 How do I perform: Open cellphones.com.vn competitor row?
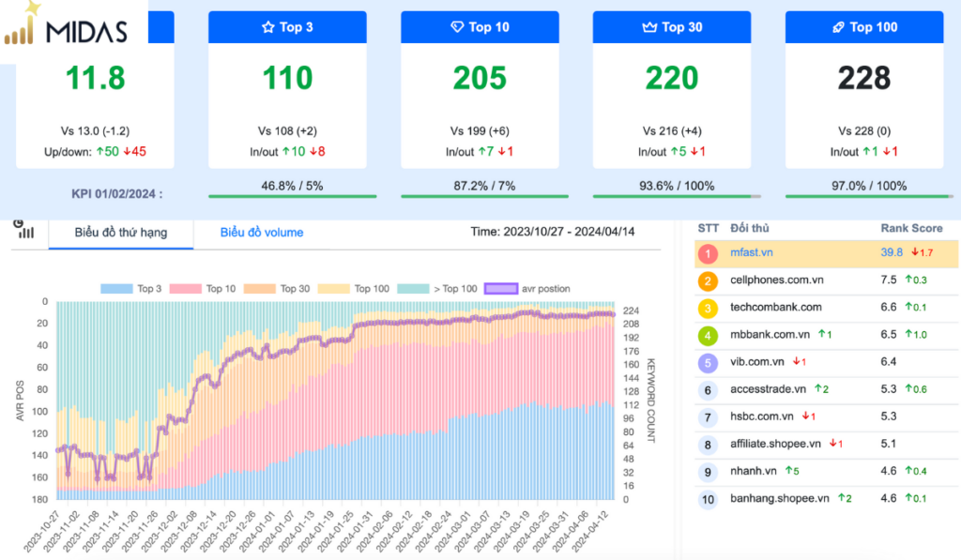(x=826, y=280)
